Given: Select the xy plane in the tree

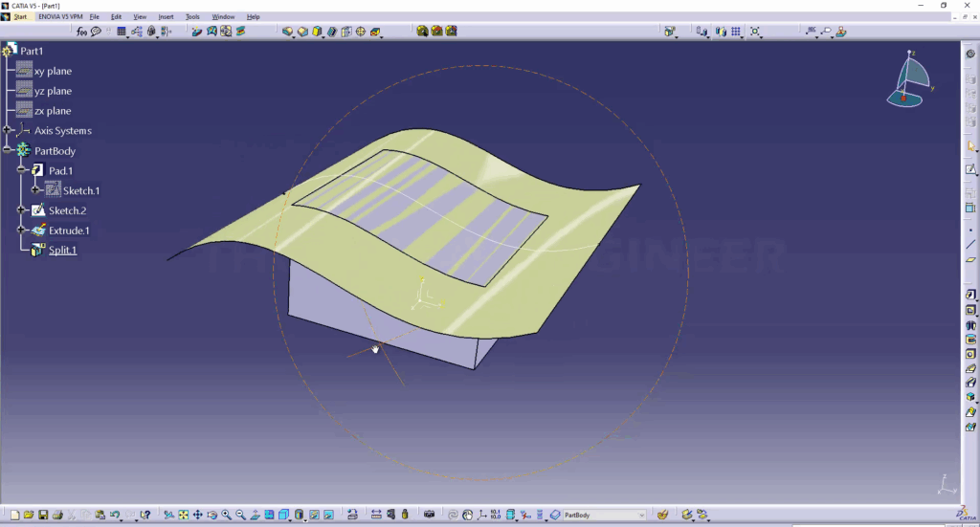Looking at the screenshot, I should click(53, 72).
